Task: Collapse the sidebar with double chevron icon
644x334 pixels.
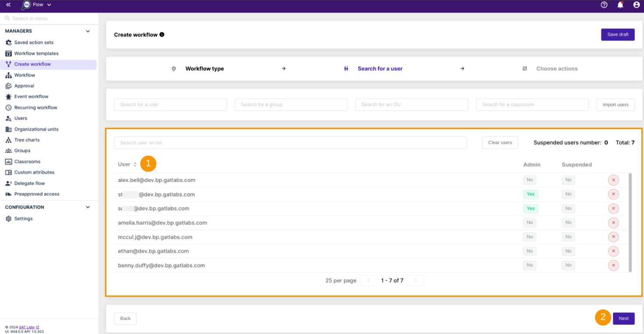Action: 8,5
